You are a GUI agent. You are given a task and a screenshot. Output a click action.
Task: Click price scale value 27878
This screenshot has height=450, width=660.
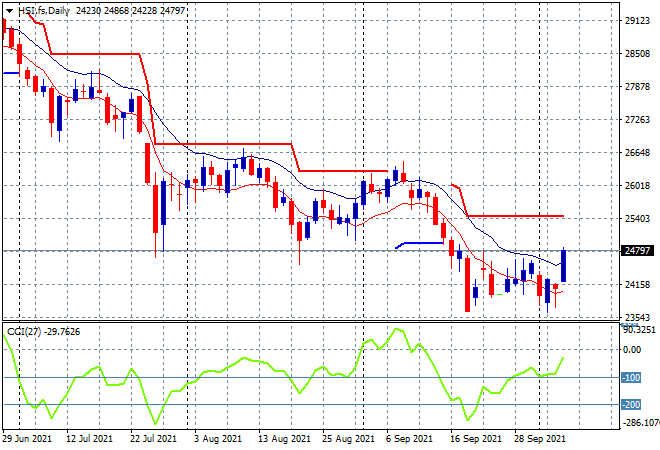point(637,87)
